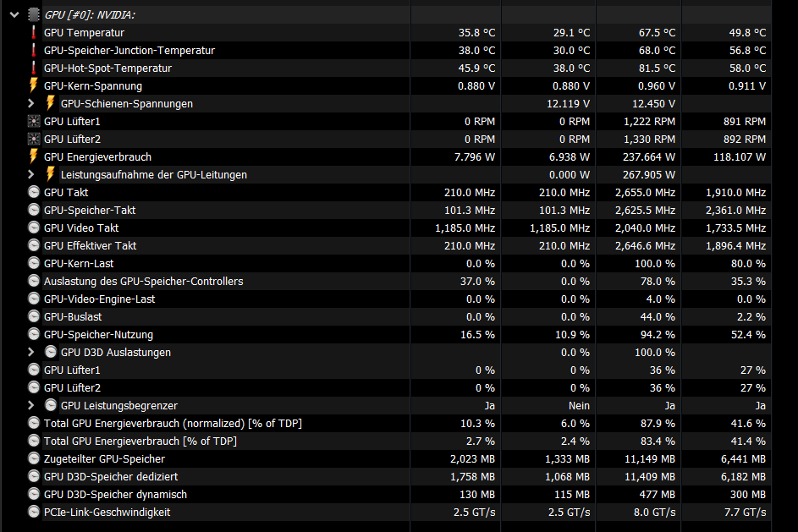Click the 2,655.0 MHz maximum GPU clock
This screenshot has height=532, width=798.
[x=646, y=193]
